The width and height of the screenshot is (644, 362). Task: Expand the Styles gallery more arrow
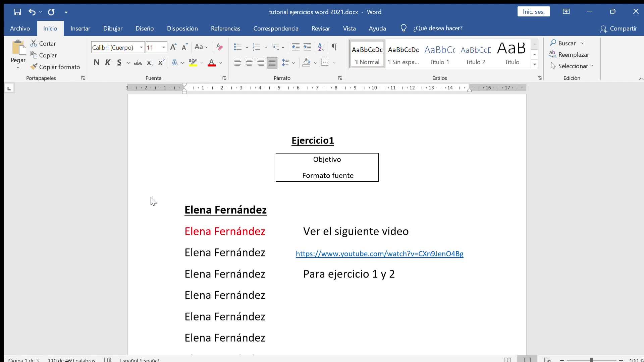click(535, 64)
